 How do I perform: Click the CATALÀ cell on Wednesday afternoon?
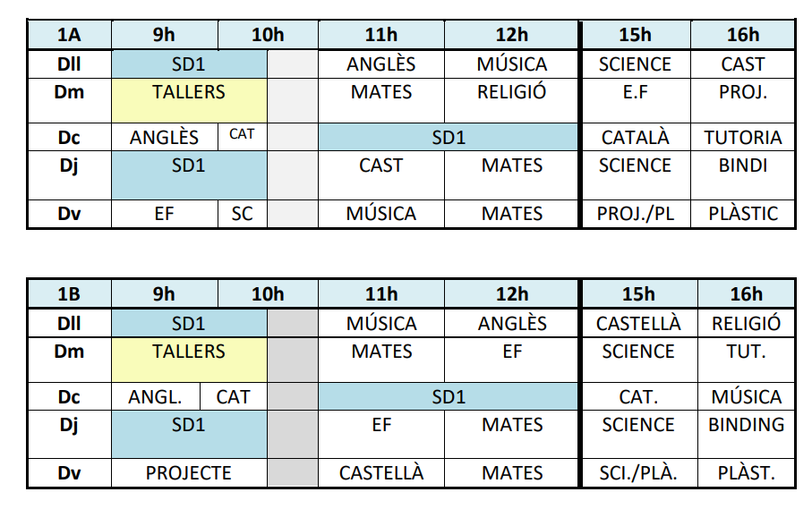tap(636, 138)
